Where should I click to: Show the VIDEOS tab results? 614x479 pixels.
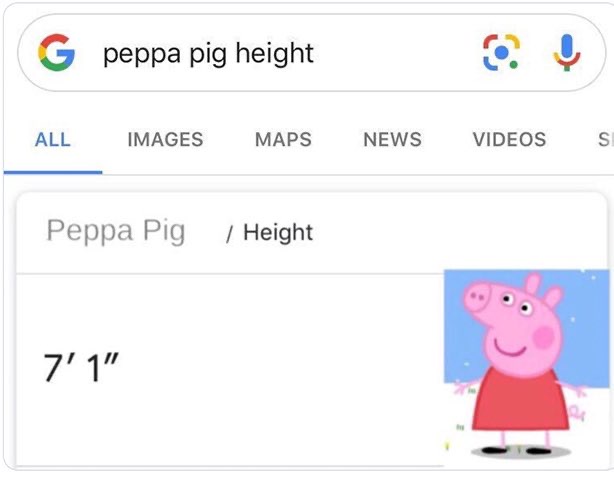509,139
